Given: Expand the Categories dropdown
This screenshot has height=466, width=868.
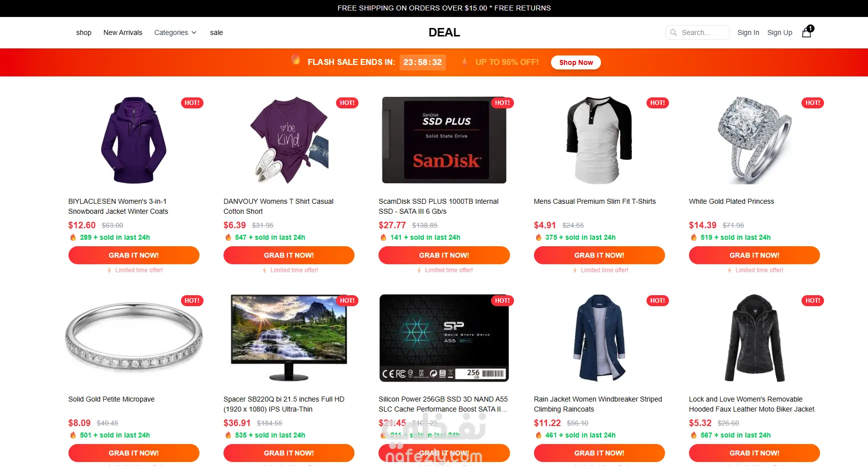Looking at the screenshot, I should 175,32.
